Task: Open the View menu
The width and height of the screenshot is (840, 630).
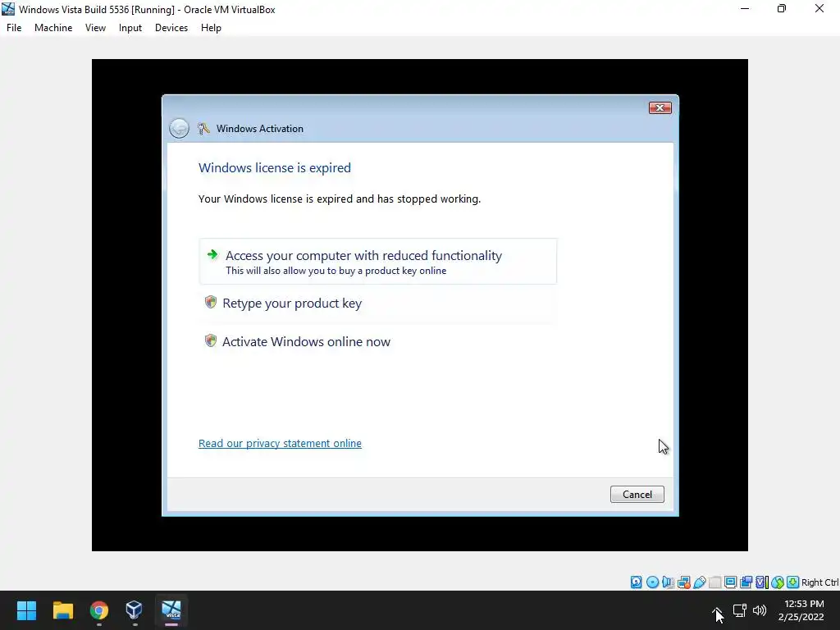Action: coord(95,28)
